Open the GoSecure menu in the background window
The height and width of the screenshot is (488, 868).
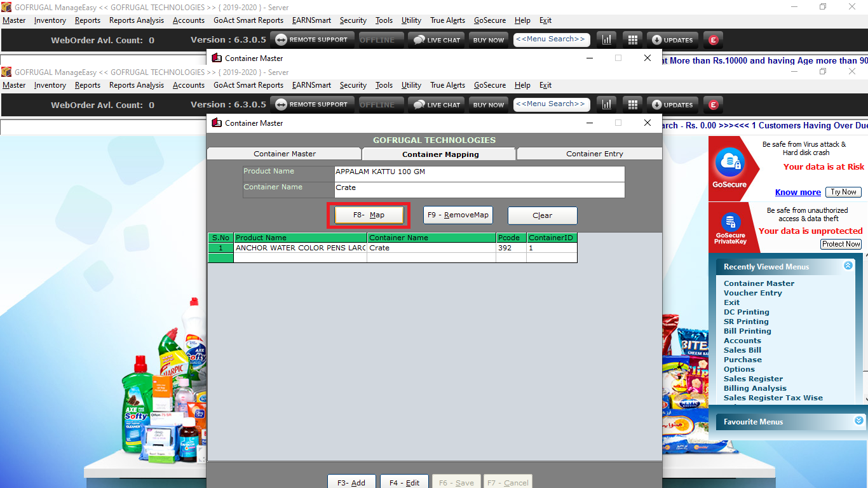pos(490,20)
